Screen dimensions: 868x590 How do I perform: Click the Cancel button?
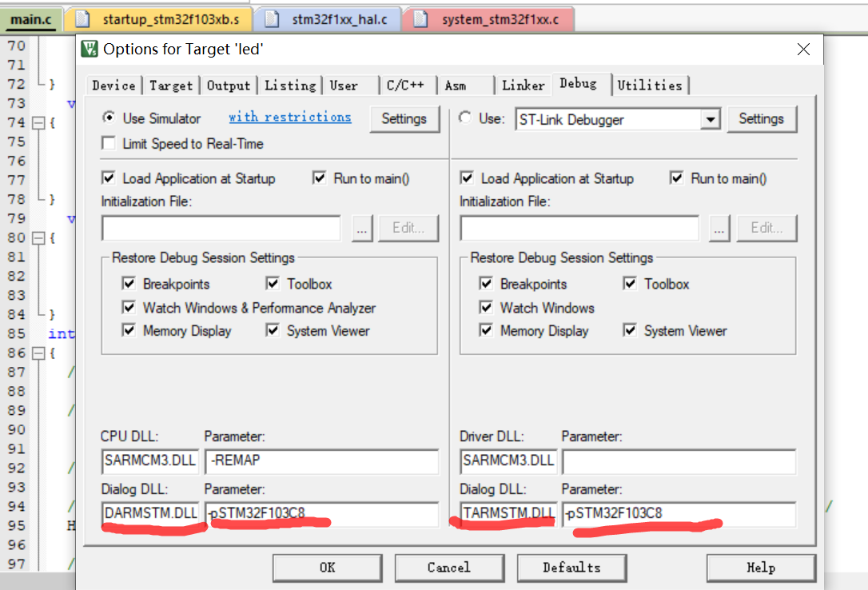pos(449,568)
